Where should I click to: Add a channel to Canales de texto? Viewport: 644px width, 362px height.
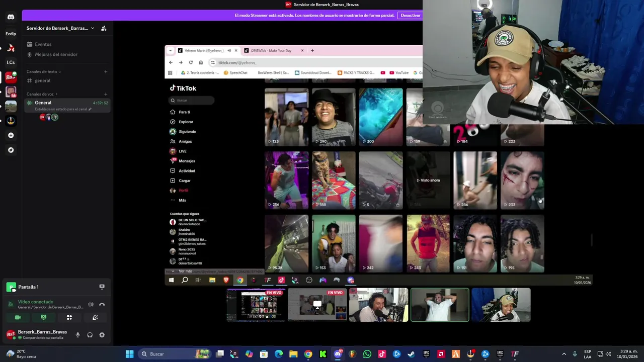pyautogui.click(x=105, y=72)
